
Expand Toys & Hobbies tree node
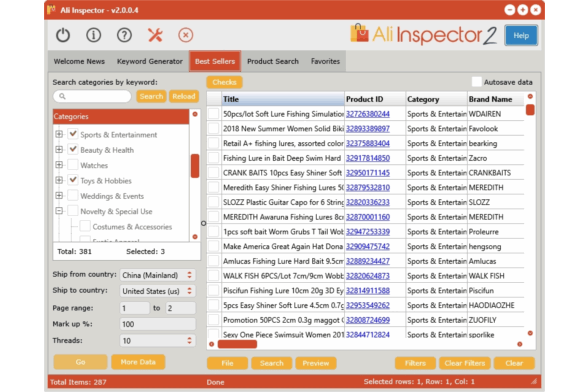coord(59,180)
